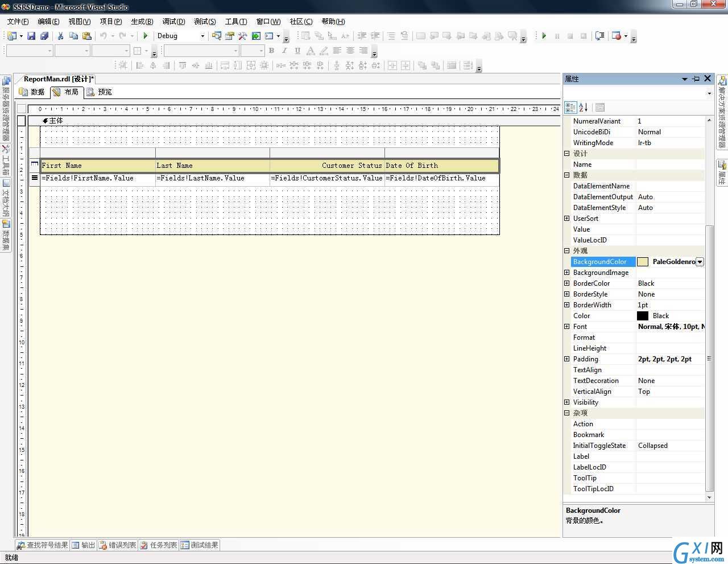Open the 测试结果 panel tab
Screen dimensions: 728x564
[200, 545]
